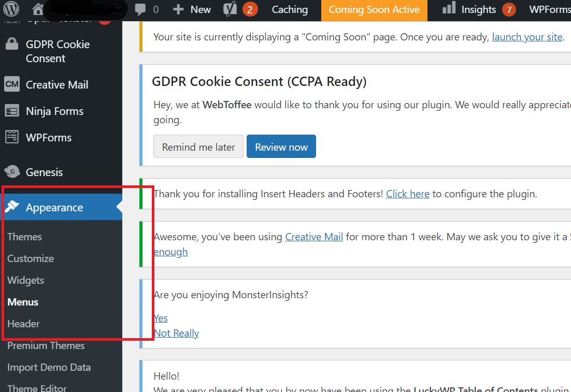Click the Yoast notification badge showing 2
The width and height of the screenshot is (571, 392).
(x=250, y=9)
